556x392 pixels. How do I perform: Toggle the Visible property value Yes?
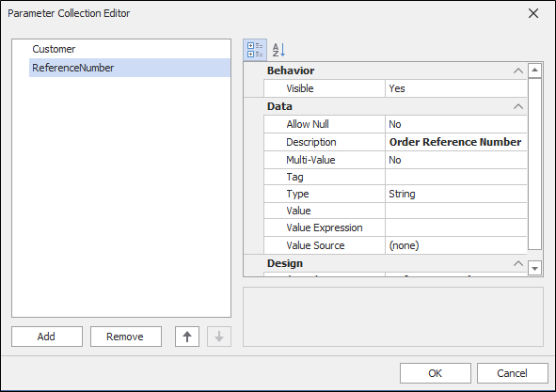click(456, 88)
